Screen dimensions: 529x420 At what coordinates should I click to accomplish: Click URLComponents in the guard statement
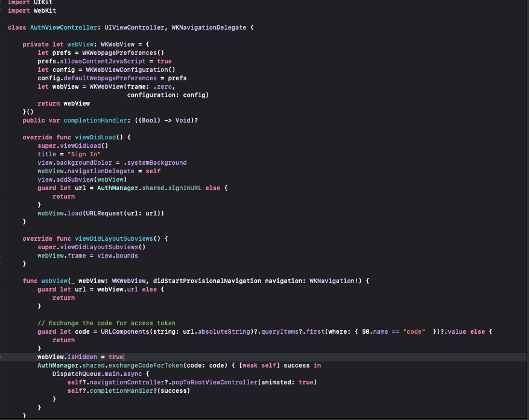[x=125, y=331]
